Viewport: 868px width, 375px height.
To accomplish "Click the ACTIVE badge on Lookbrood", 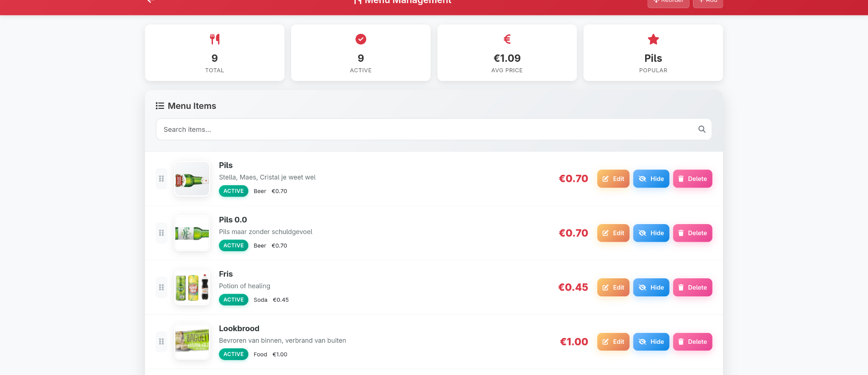I will (233, 354).
